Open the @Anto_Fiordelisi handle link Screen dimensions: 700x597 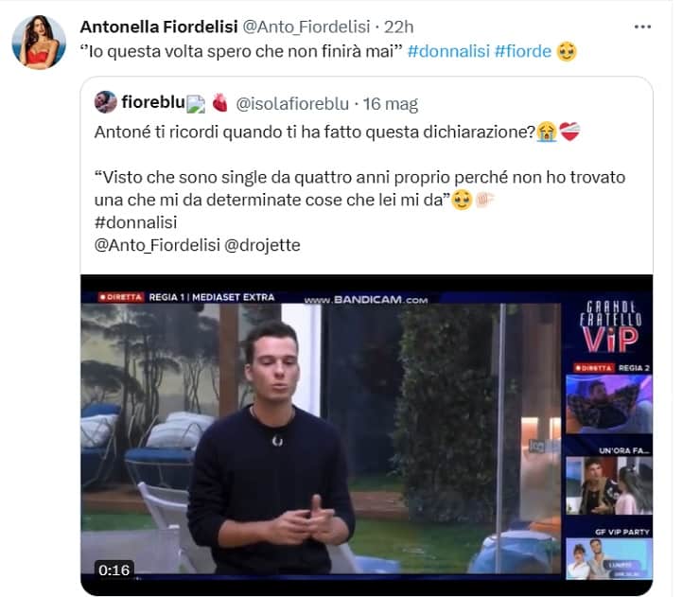tap(306, 26)
